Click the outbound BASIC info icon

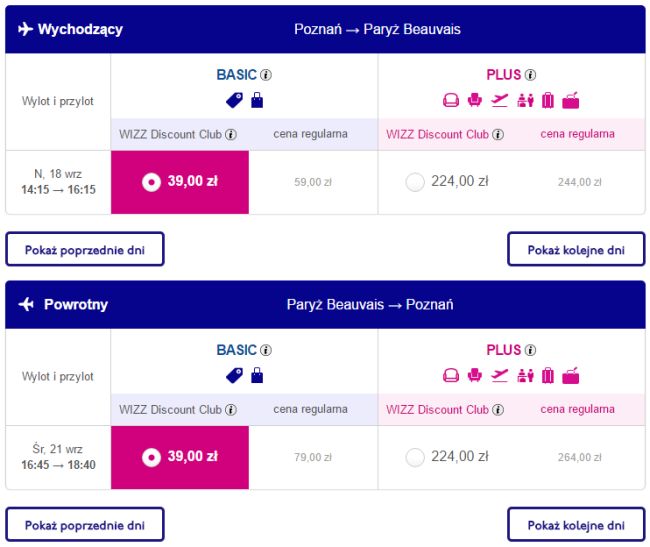266,75
